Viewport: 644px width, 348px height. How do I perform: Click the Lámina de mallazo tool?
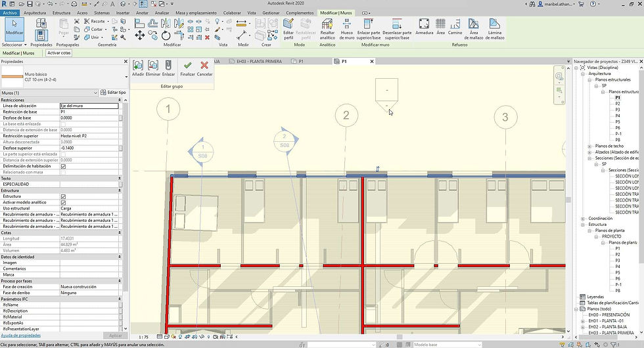coord(494,29)
